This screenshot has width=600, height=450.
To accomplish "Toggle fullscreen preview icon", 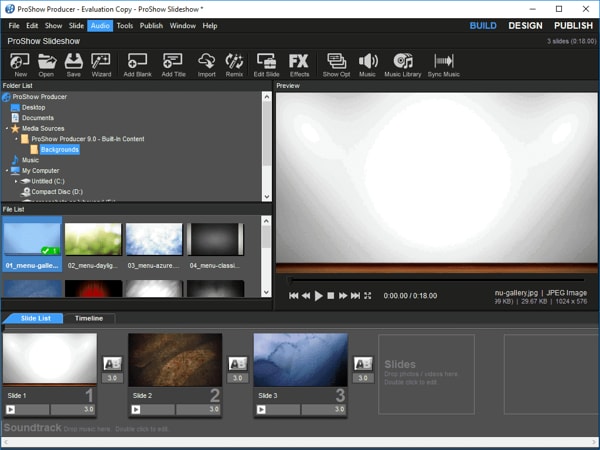I will click(x=368, y=296).
